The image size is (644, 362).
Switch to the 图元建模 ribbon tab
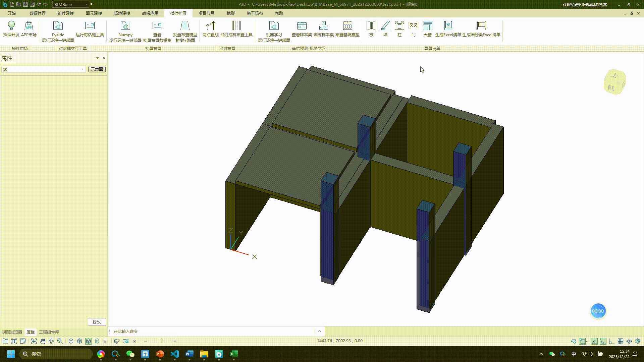coord(94,13)
